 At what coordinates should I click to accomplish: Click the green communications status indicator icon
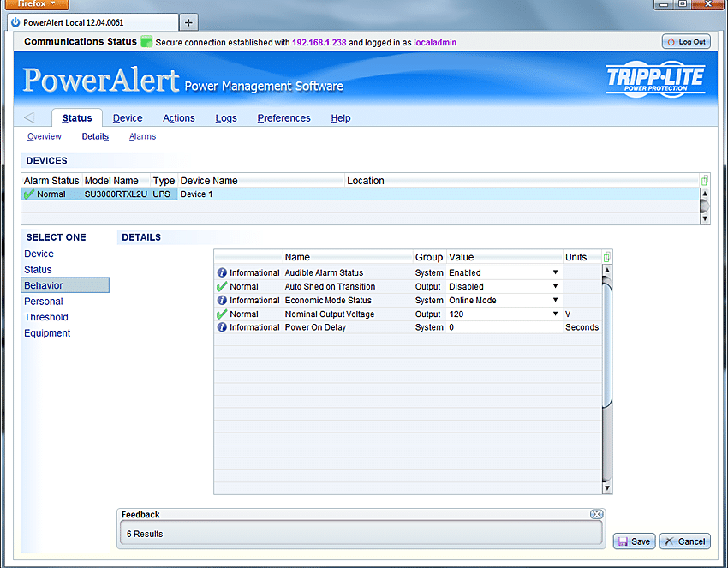146,41
